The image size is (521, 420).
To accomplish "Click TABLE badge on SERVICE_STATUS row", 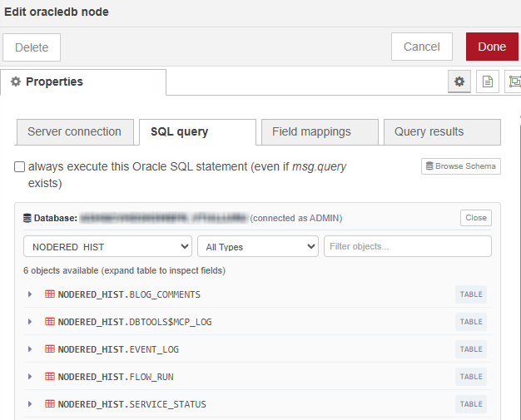I will [x=471, y=403].
